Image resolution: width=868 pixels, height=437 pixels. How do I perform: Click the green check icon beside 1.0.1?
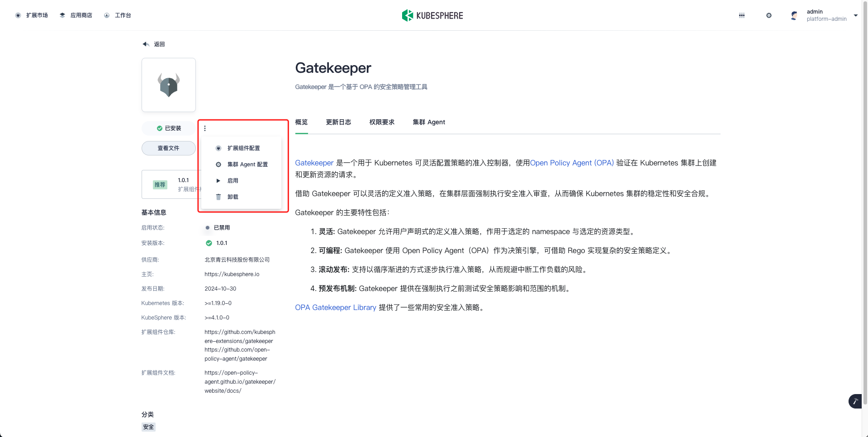click(209, 243)
